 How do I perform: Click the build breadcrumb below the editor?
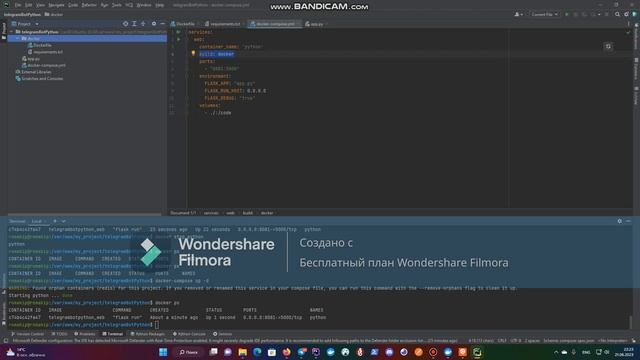click(247, 213)
